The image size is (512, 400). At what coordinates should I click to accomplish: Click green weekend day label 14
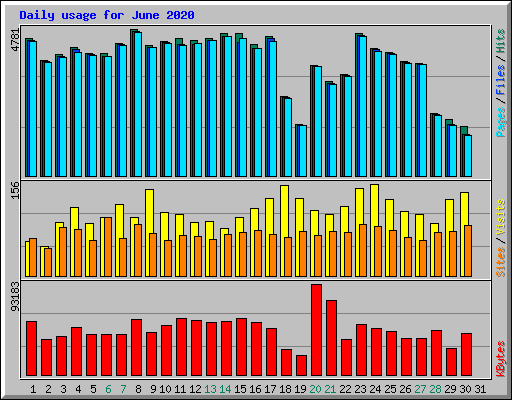[x=225, y=389]
